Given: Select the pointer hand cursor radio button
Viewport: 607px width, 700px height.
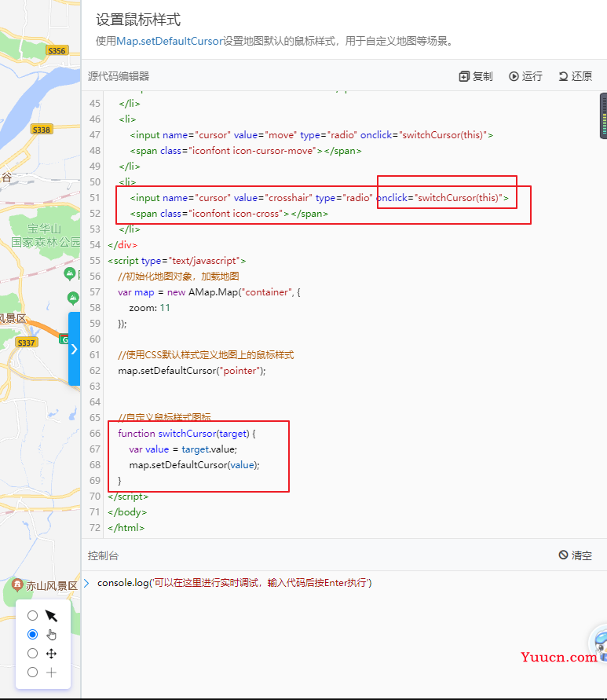Looking at the screenshot, I should pos(32,634).
